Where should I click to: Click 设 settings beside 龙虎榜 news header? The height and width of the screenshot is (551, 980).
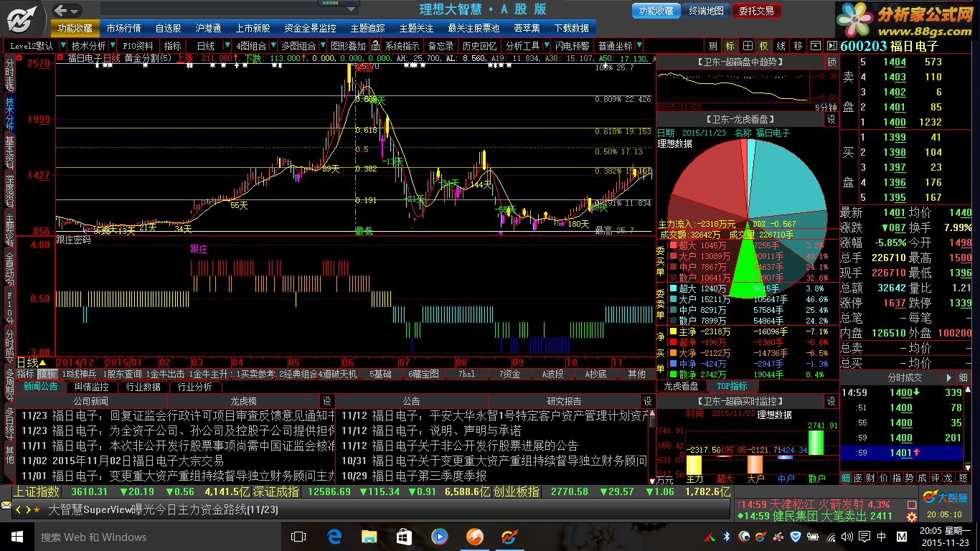click(327, 402)
